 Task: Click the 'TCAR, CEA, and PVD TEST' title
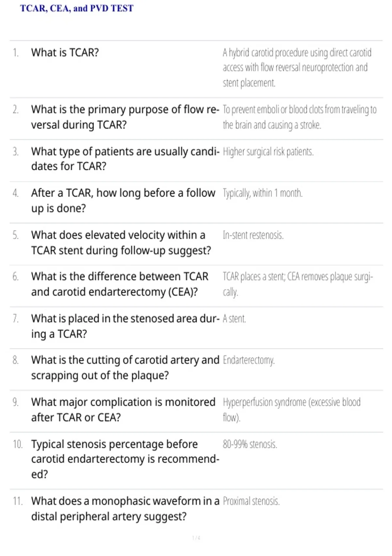[77, 8]
